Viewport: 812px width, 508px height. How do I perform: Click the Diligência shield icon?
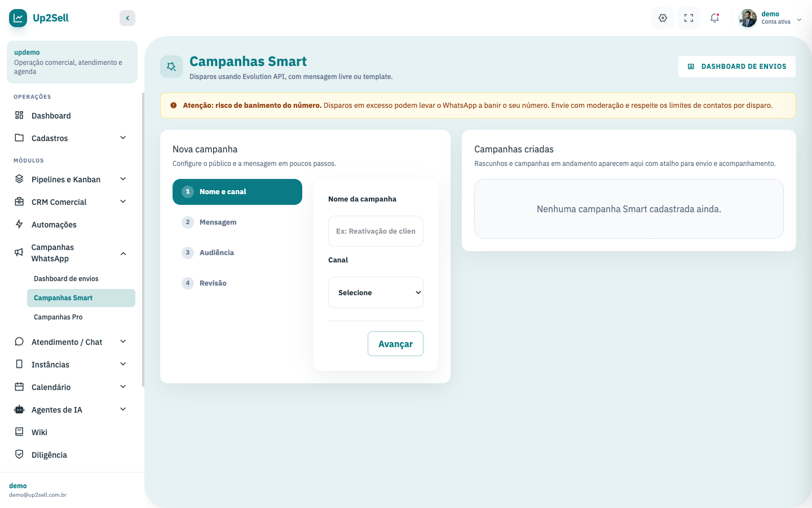pos(19,454)
